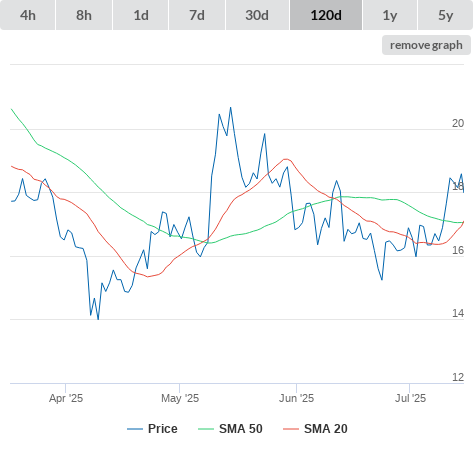Switch to the 8h time range

(x=84, y=15)
